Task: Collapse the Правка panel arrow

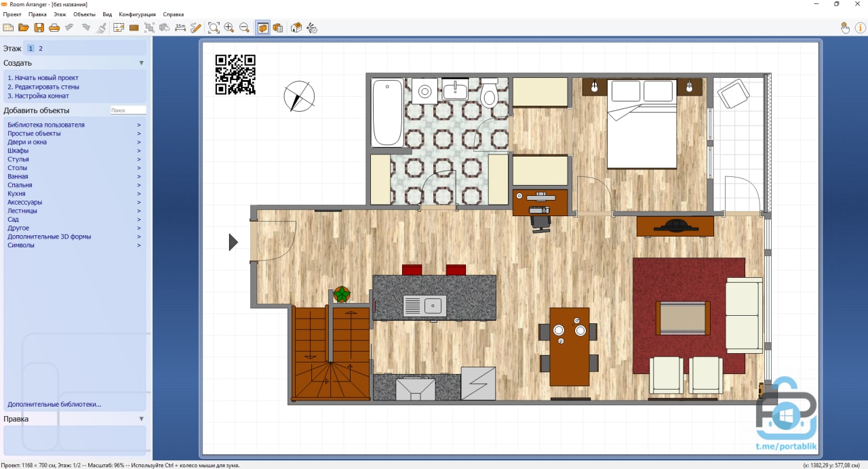Action: [141, 419]
